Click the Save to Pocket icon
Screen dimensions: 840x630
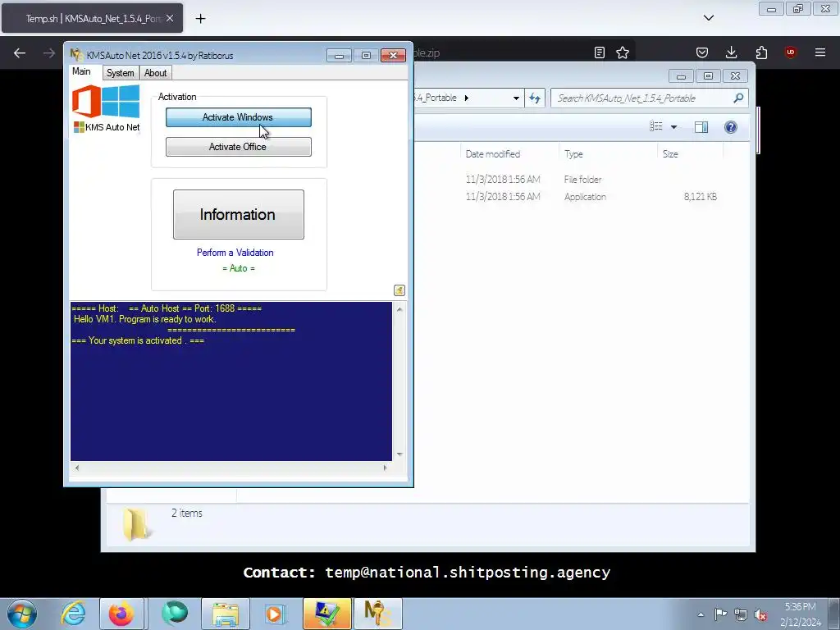pos(702,52)
